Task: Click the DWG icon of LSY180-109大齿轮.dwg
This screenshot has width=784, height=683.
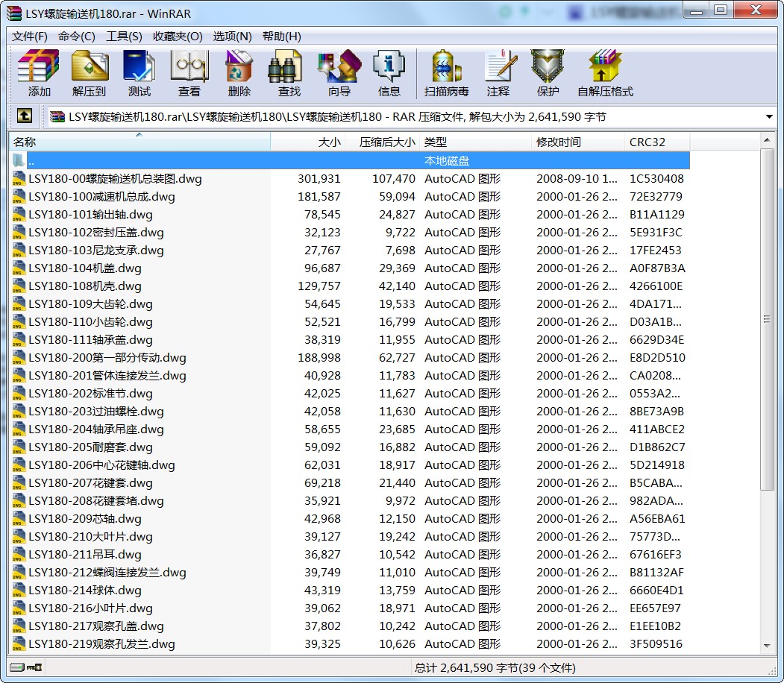Action: click(19, 303)
